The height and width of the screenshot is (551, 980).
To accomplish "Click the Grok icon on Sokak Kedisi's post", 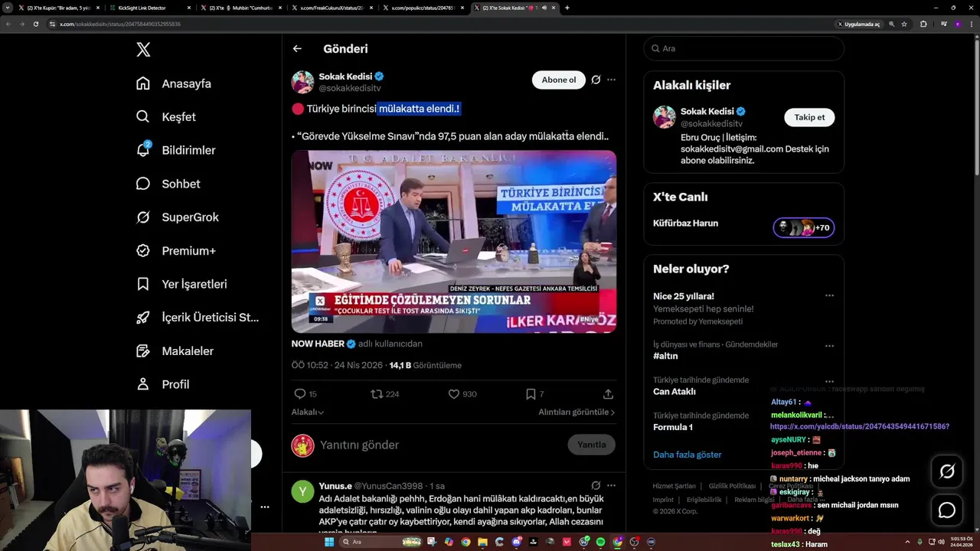I will (x=596, y=80).
